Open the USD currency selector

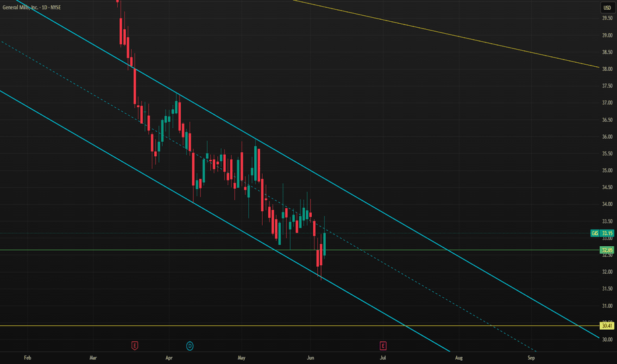pos(607,7)
